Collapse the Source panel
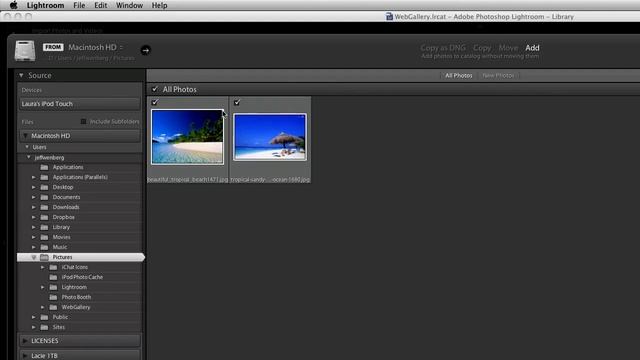Image resolution: width=640 pixels, height=360 pixels. (21, 76)
